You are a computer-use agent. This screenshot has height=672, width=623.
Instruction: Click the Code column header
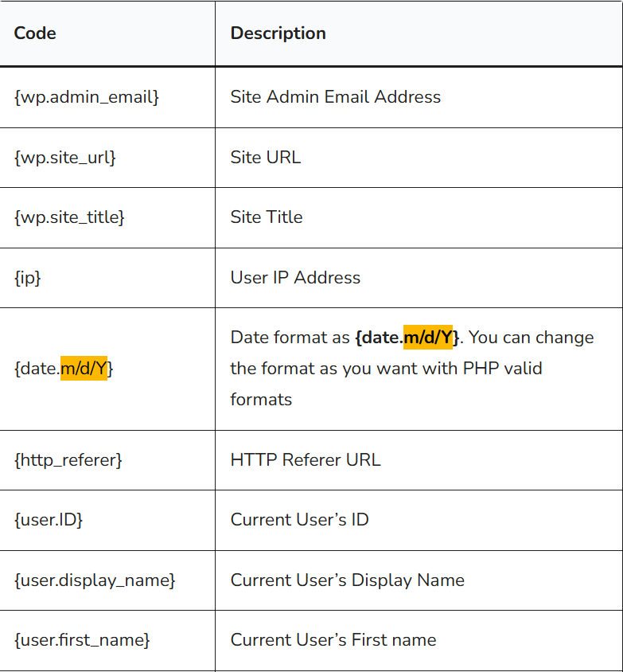[x=35, y=33]
